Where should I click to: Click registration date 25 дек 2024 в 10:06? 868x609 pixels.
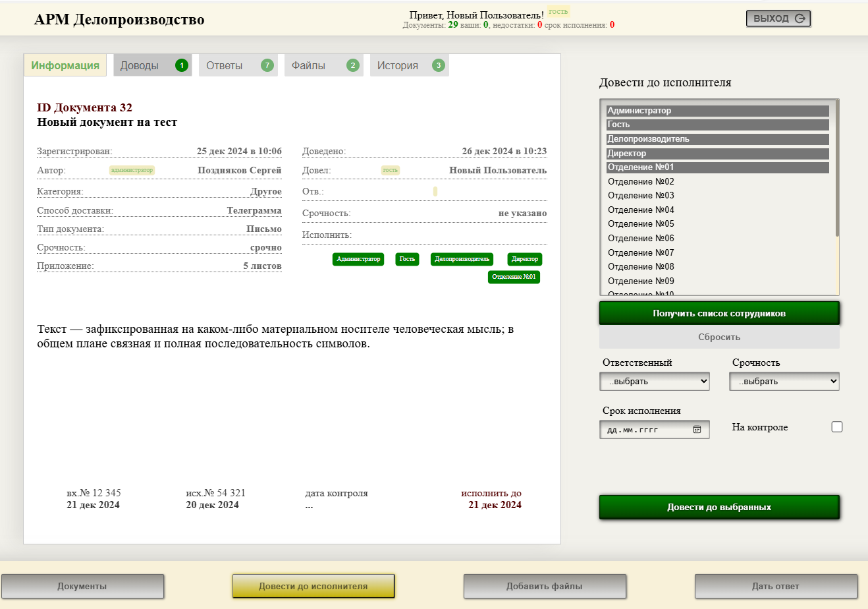pyautogui.click(x=239, y=151)
